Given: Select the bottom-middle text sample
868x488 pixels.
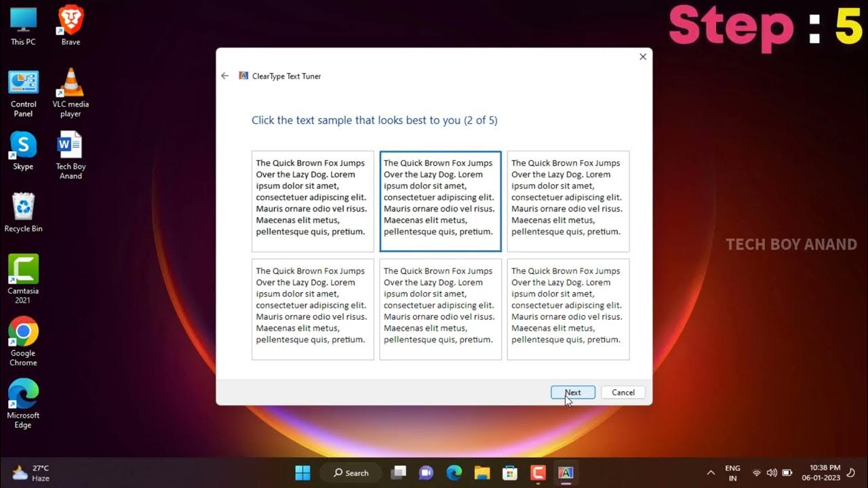Looking at the screenshot, I should [440, 309].
